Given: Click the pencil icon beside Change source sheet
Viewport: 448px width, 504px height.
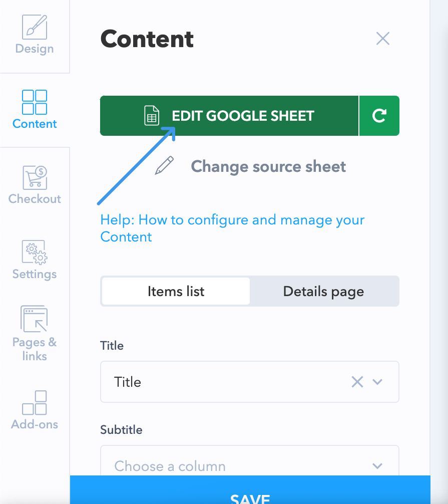Looking at the screenshot, I should [x=164, y=165].
